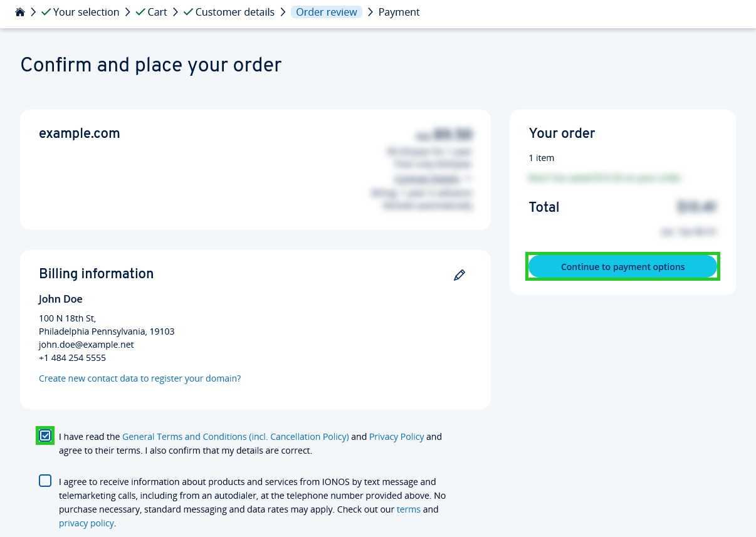Click the green checkmark beside Customer details

point(188,12)
